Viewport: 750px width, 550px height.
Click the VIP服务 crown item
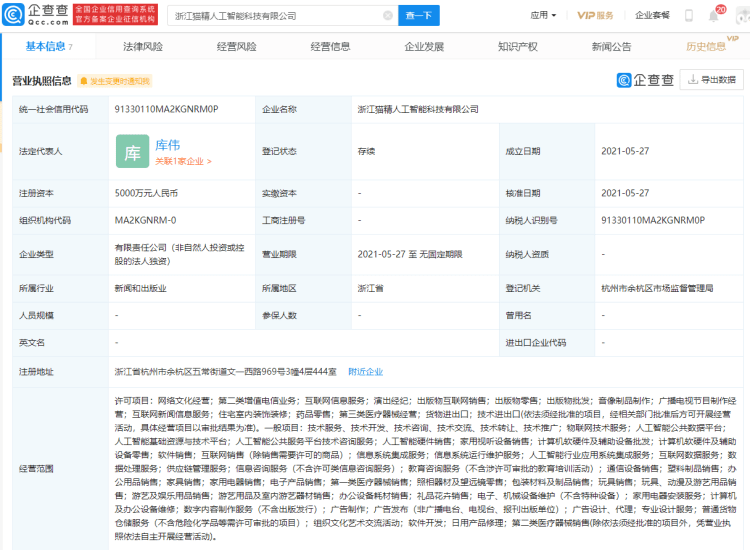[x=596, y=16]
